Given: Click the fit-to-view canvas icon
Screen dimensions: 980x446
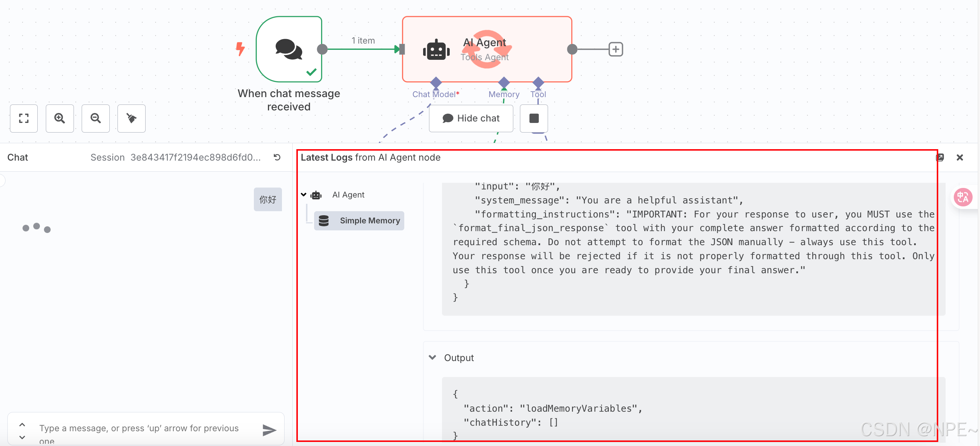Looking at the screenshot, I should point(24,118).
